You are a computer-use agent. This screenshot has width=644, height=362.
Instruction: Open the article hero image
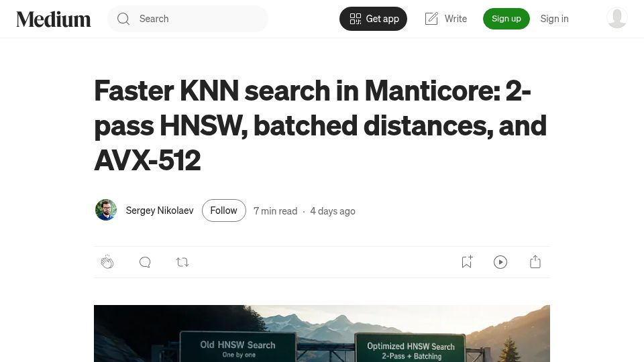(321, 333)
